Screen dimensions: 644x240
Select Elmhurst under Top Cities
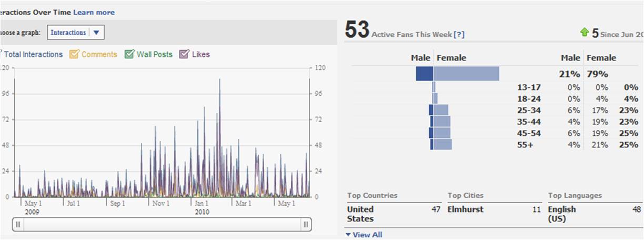click(466, 209)
